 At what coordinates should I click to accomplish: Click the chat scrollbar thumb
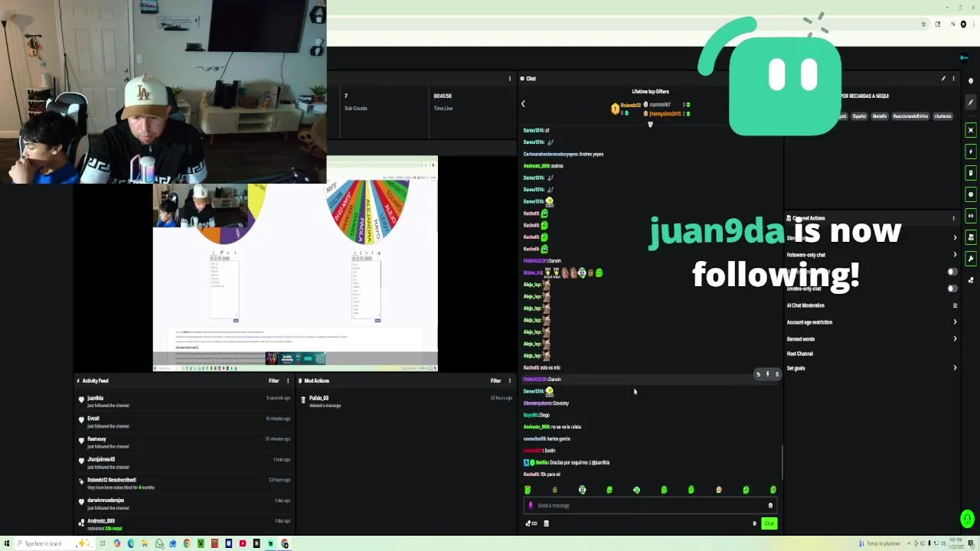coord(782,461)
